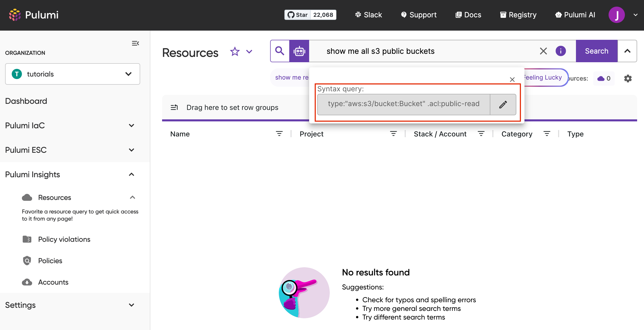Image resolution: width=644 pixels, height=330 pixels.
Task: Open Accounts under Pulumi Insights
Action: pyautogui.click(x=53, y=282)
